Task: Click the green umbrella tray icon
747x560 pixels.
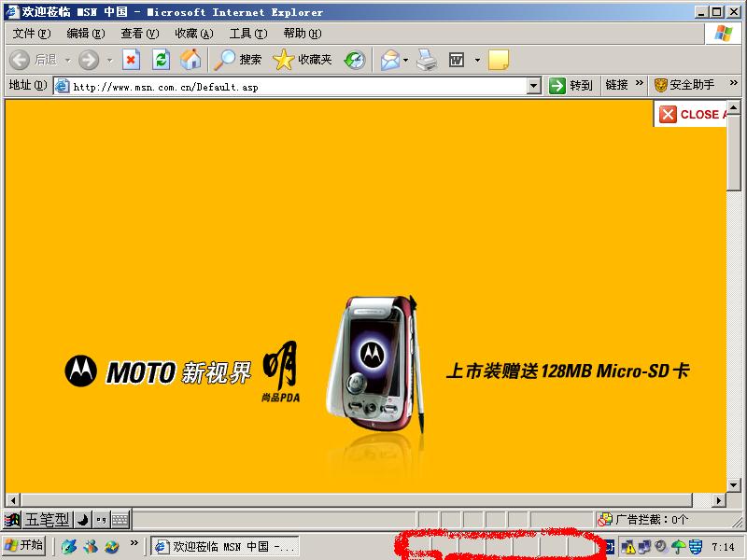Action: click(x=679, y=547)
